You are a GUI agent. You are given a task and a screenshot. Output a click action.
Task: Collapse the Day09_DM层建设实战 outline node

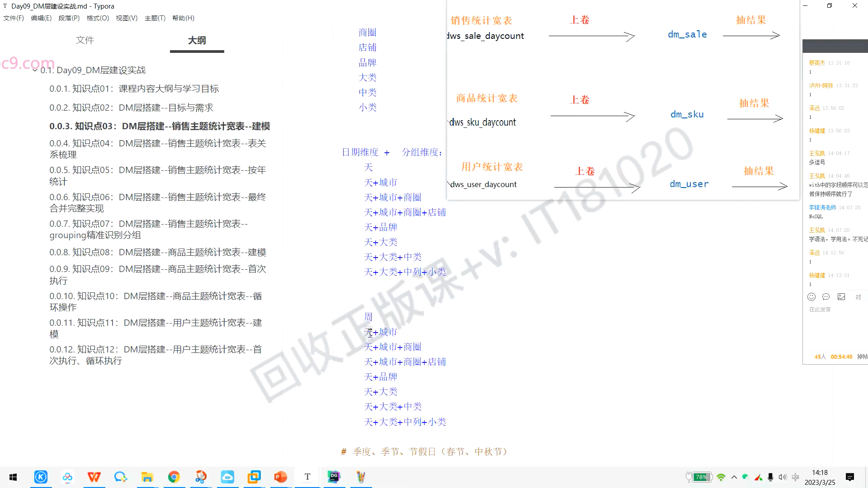point(35,70)
